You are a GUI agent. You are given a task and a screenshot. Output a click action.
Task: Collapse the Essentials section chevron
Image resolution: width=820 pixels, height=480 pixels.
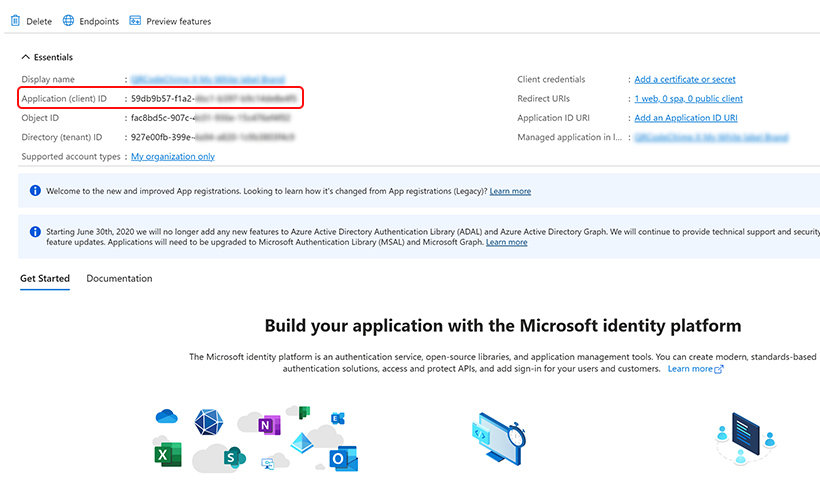[x=25, y=57]
